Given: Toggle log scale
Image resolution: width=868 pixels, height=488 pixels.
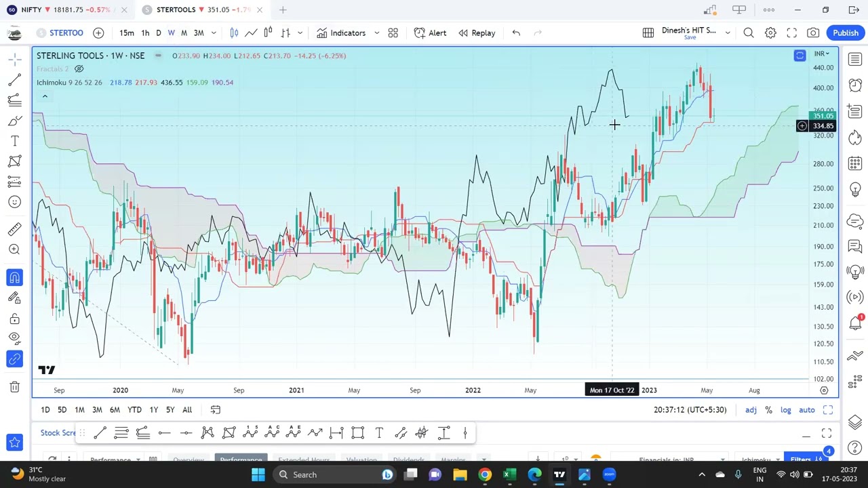Looking at the screenshot, I should [785, 409].
